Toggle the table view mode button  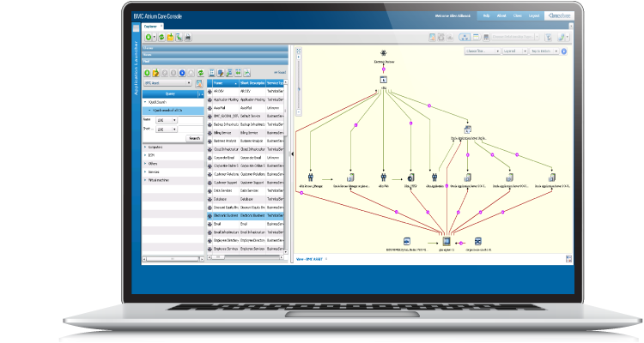pyautogui.click(x=477, y=38)
